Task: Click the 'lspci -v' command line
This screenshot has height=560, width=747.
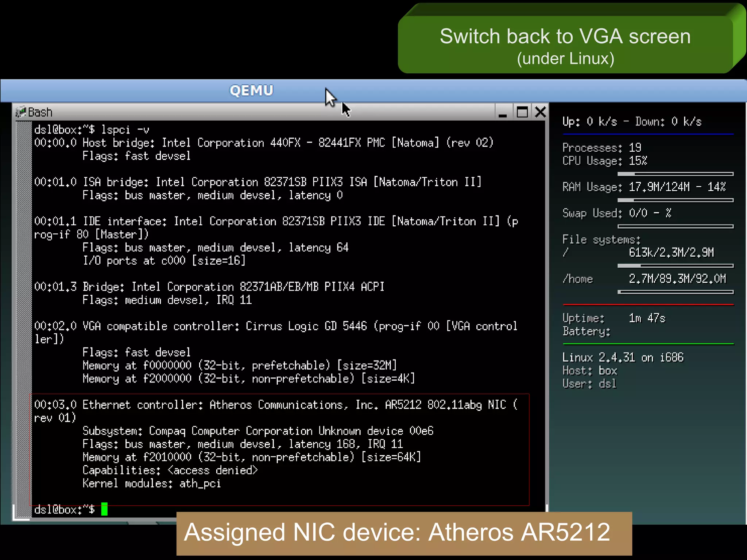Action: (92, 129)
